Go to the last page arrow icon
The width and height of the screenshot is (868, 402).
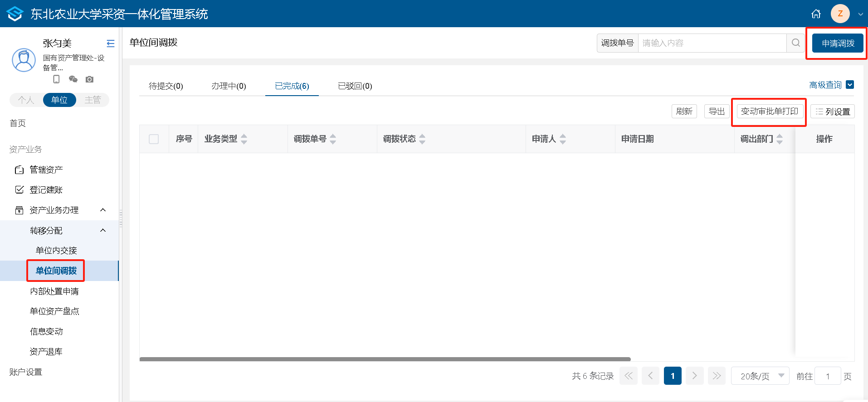(717, 376)
